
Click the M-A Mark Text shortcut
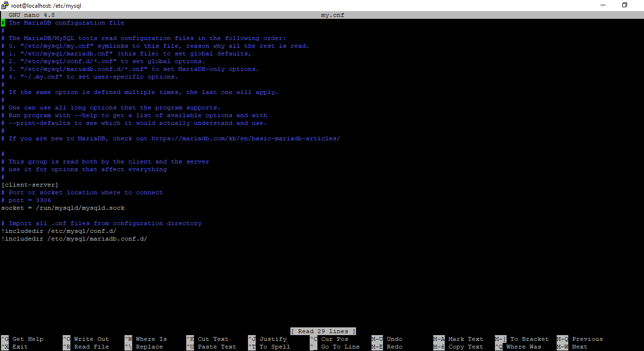[458, 339]
